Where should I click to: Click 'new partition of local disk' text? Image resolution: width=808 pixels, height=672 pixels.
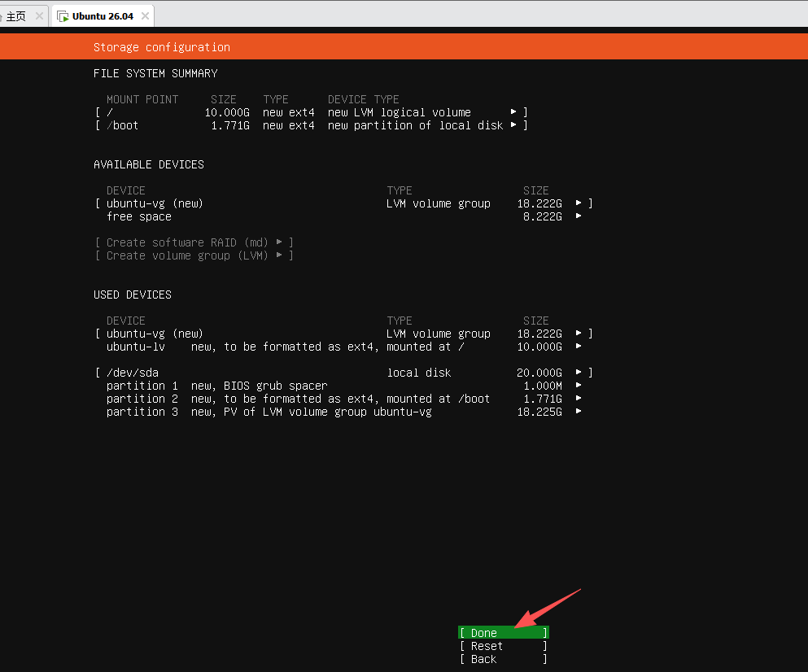(415, 125)
